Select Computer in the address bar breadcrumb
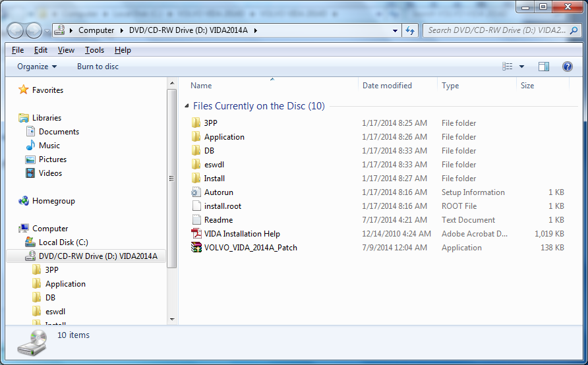Image resolution: width=588 pixels, height=365 pixels. tap(96, 30)
